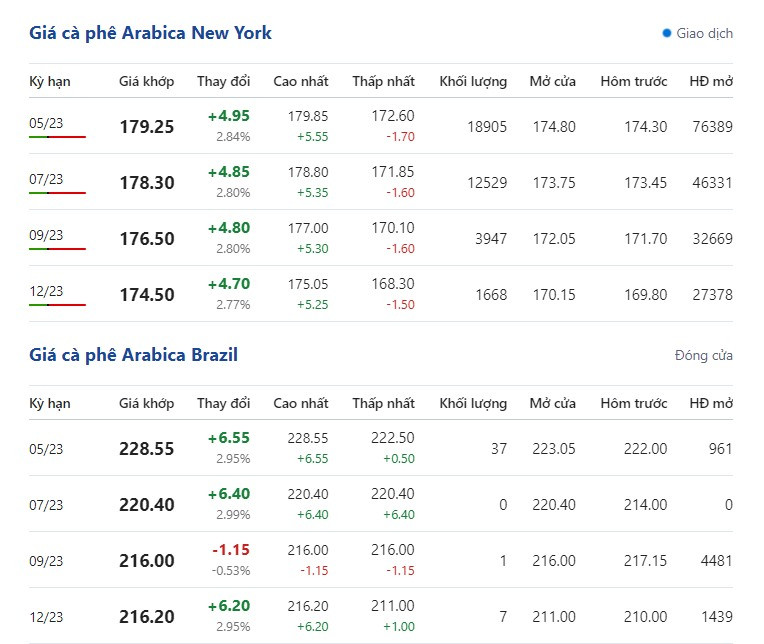Click the matched price 176.50
Viewport: 764px width, 644px height.
tap(147, 239)
